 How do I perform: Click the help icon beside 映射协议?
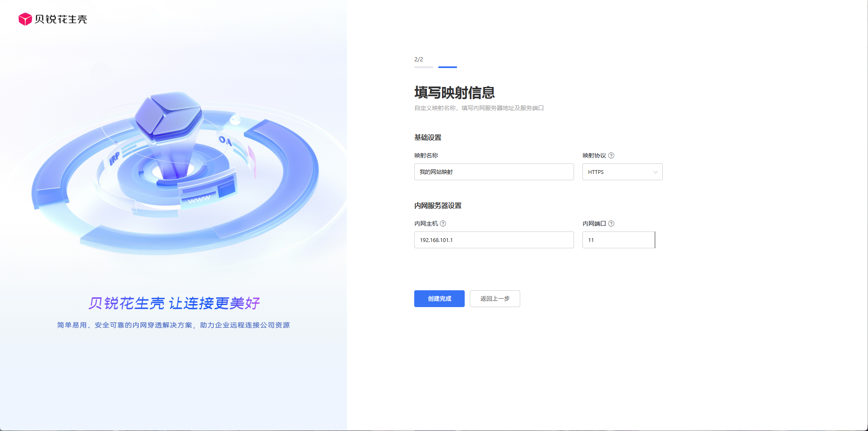tap(611, 155)
